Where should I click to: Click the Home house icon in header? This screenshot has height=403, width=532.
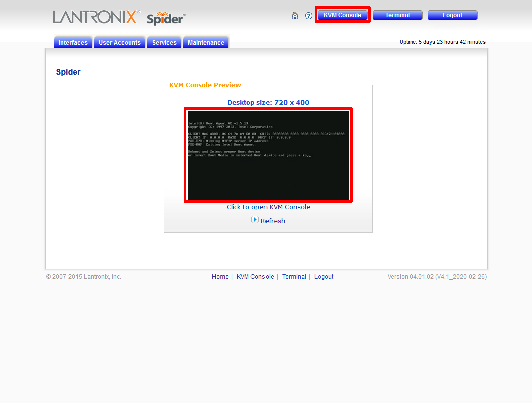coord(295,16)
